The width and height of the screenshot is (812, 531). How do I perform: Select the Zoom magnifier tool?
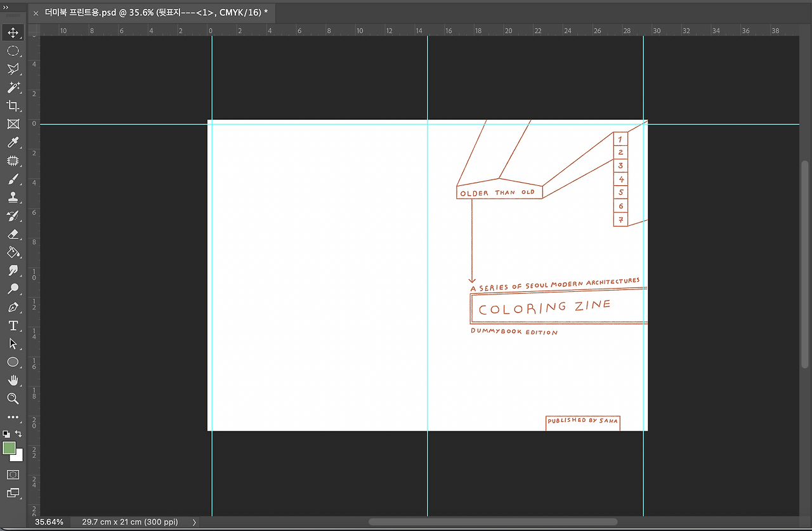click(x=13, y=399)
